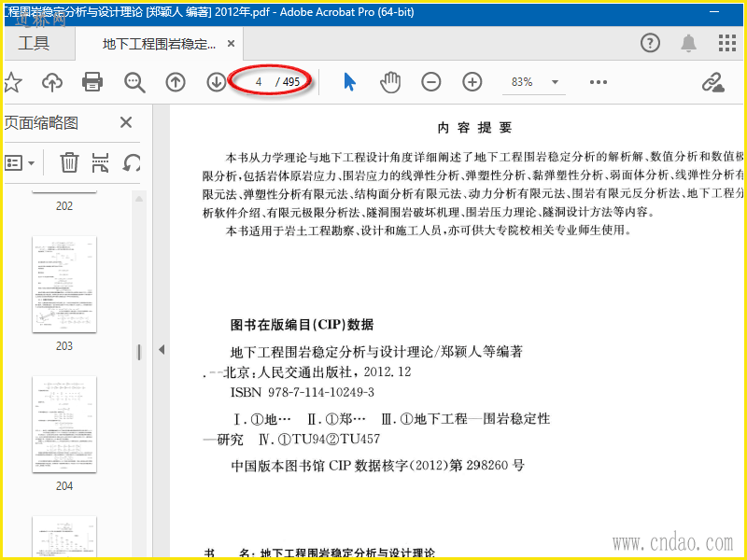
Task: Open the 83% zoom level dropdown
Action: pyautogui.click(x=555, y=82)
